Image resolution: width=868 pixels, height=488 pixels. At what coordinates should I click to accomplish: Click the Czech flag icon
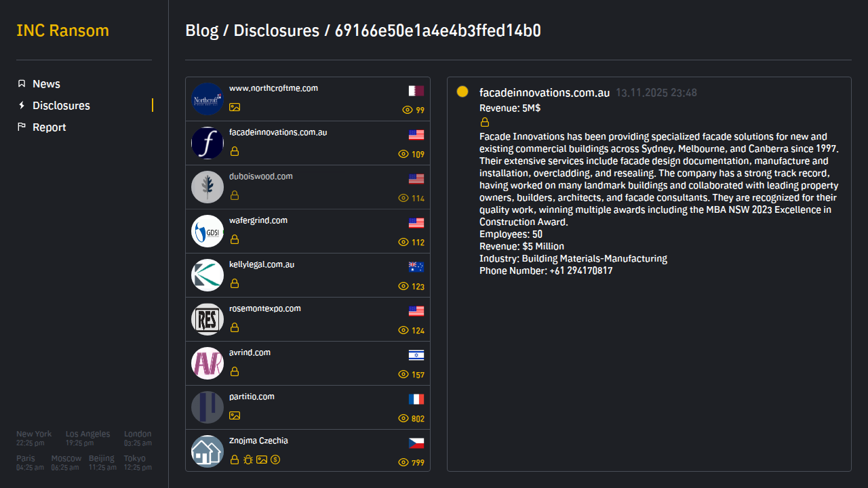coord(416,443)
